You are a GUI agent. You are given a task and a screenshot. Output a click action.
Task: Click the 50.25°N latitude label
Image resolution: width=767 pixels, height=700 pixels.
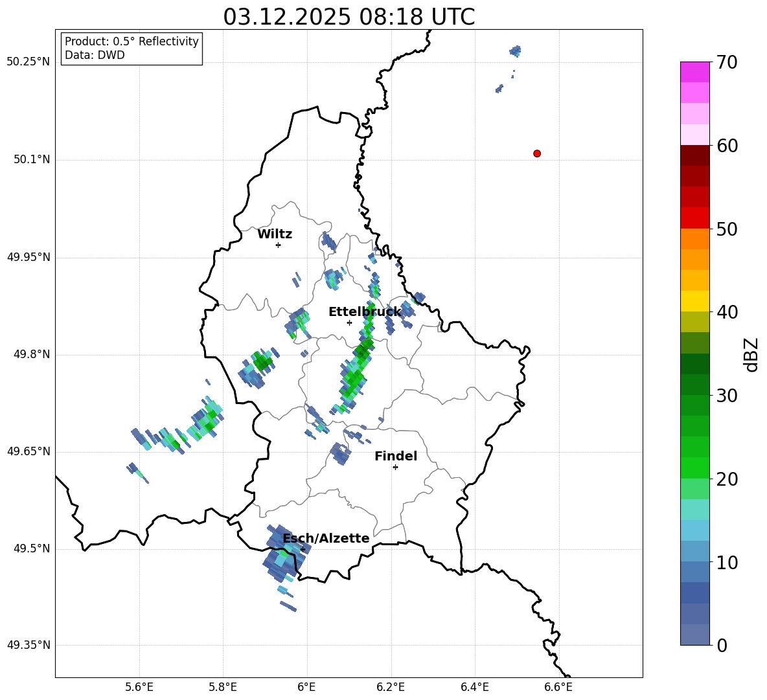[29, 62]
